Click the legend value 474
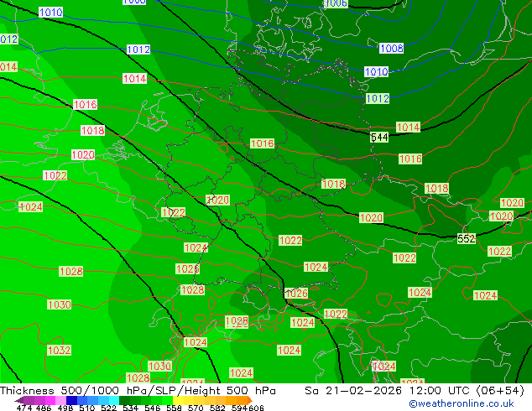The width and height of the screenshot is (532, 411). (x=23, y=408)
